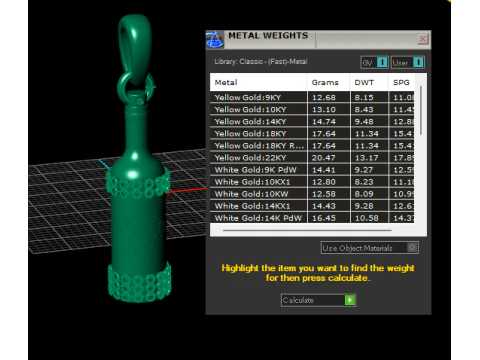This screenshot has height=360, width=480.
Task: Select the Yellow Gold:14KY row
Action: [x=312, y=121]
